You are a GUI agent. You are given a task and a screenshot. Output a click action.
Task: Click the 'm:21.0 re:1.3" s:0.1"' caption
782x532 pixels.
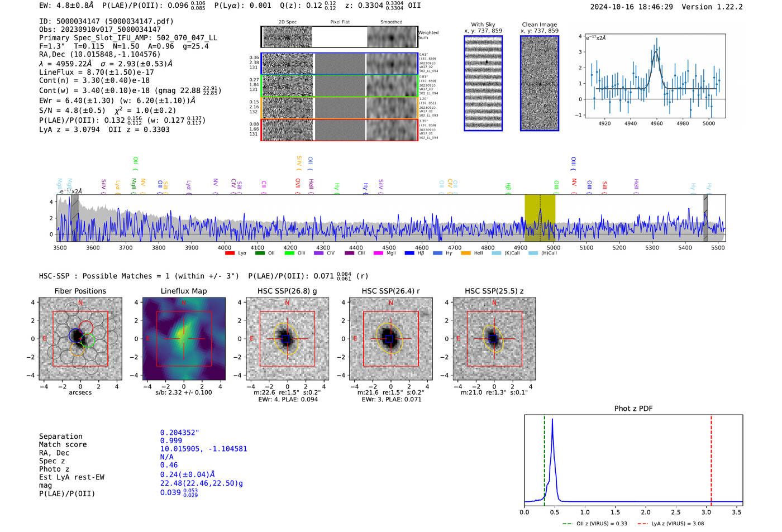click(494, 392)
